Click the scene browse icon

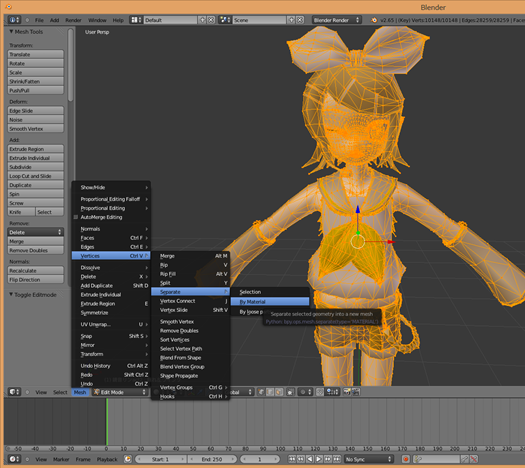coord(225,20)
